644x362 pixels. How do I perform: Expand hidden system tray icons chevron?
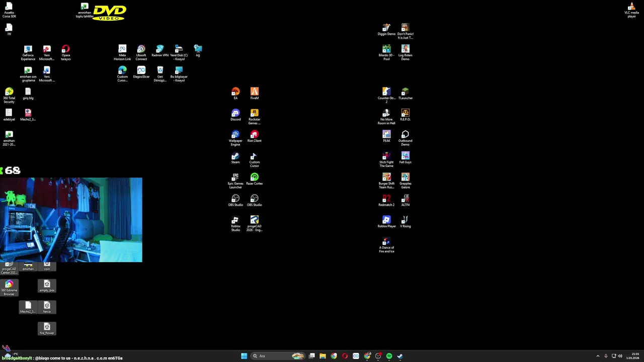tap(598, 356)
